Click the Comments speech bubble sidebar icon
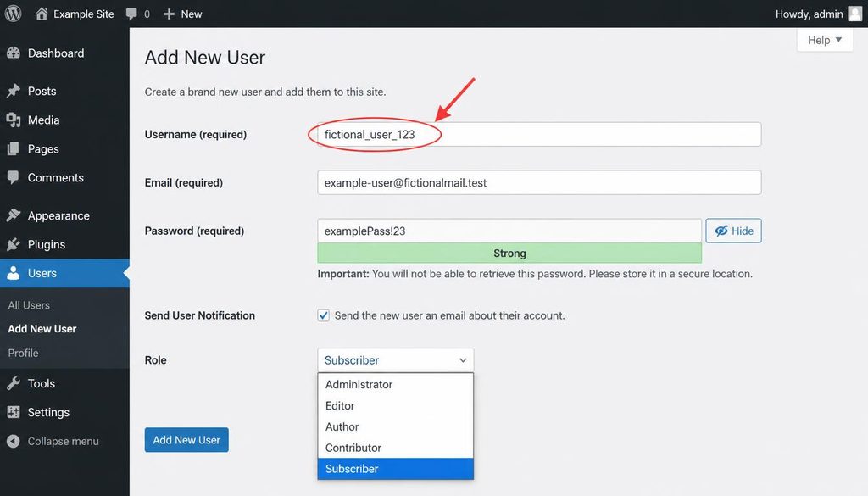This screenshot has height=496, width=868. tap(14, 177)
